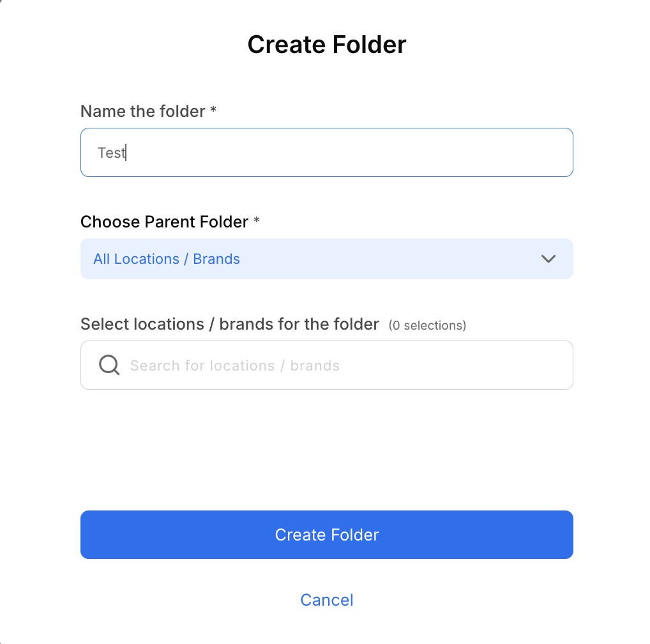Select the "All Locations / Brands" value text

pos(167,259)
